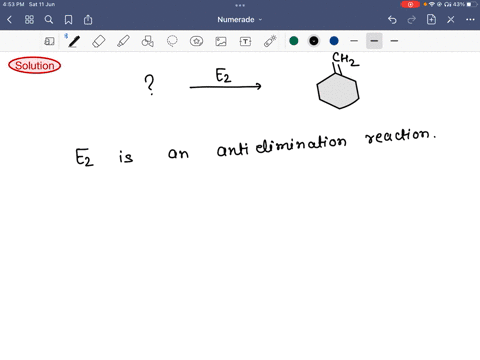Image resolution: width=480 pixels, height=360 pixels.
Task: Tap the status bar multitasking dots
Action: tap(240, 5)
